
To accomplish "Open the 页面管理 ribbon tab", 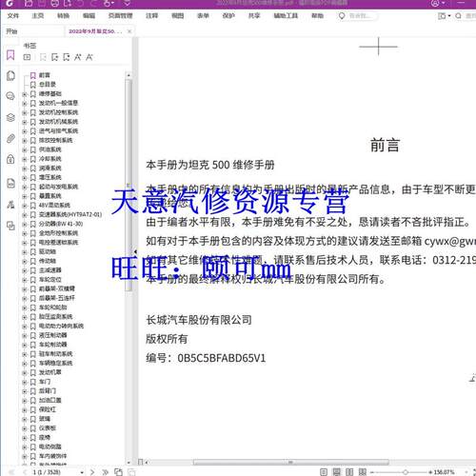I will (x=120, y=16).
